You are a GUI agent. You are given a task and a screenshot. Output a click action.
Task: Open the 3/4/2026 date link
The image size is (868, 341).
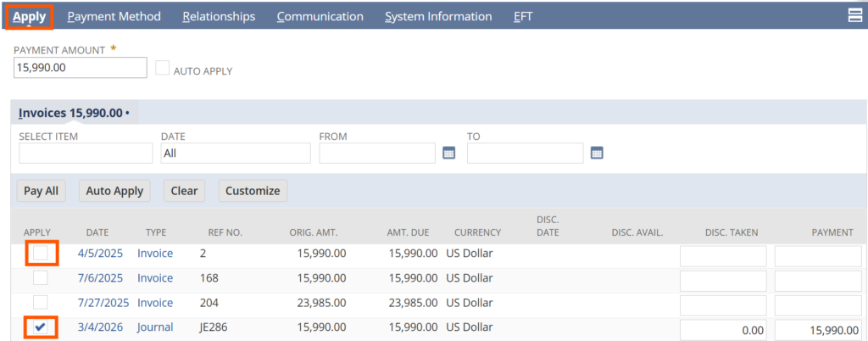point(100,327)
